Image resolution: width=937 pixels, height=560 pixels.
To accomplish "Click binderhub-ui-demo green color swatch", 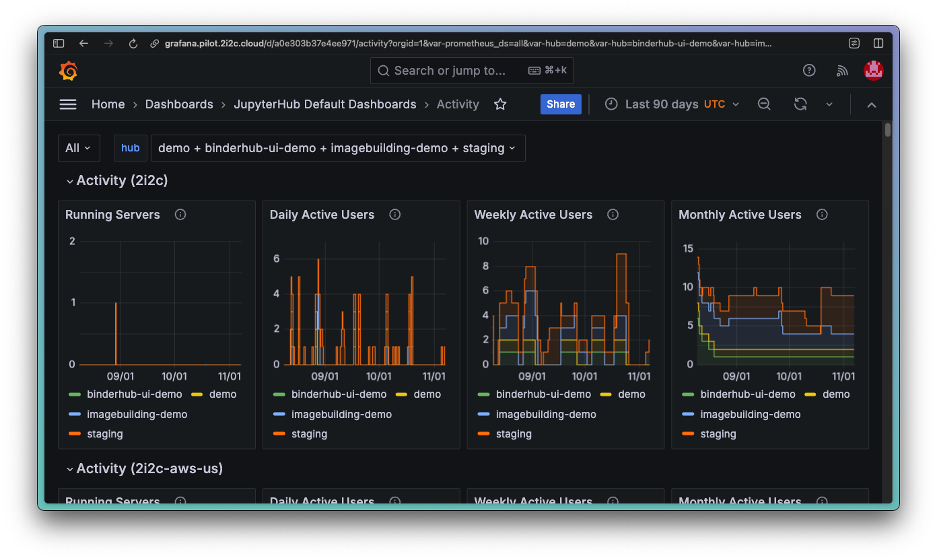I will pos(75,394).
